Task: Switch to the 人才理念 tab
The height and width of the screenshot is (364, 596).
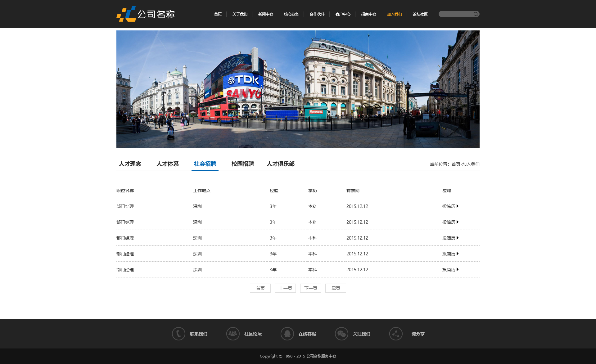Action: [130, 164]
